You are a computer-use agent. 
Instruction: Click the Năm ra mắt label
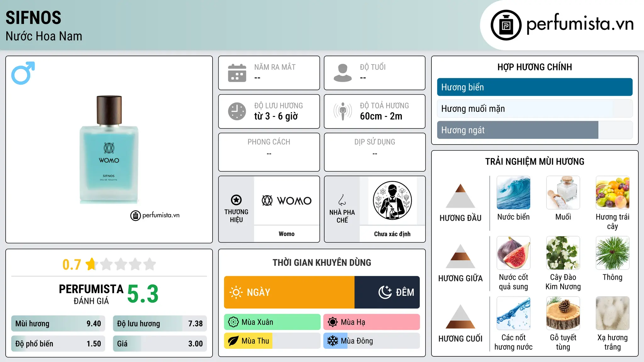[x=275, y=67]
